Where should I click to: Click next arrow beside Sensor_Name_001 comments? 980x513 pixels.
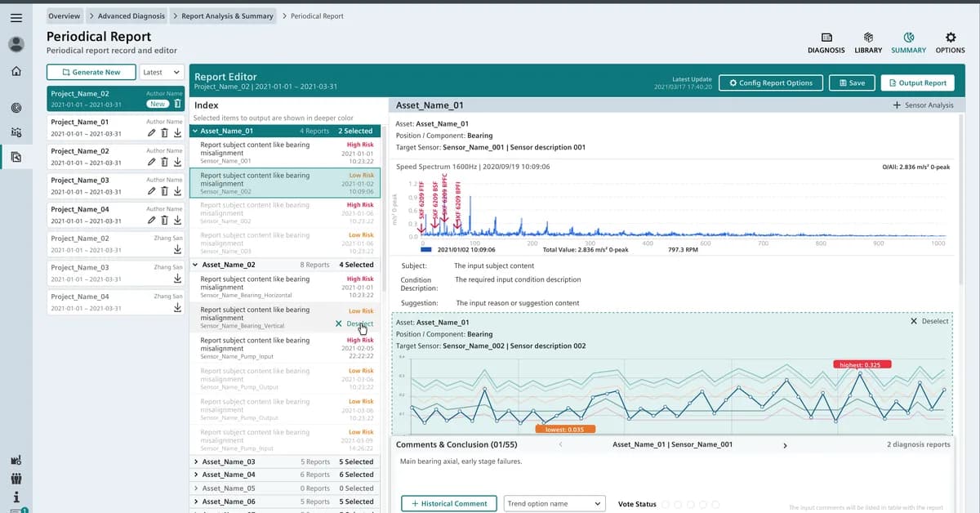tap(785, 445)
